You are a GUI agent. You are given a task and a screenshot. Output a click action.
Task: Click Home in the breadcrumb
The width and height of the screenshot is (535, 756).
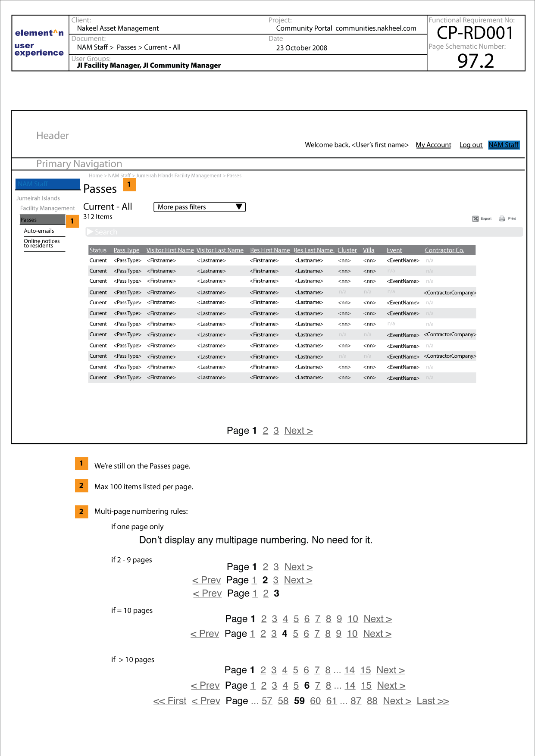pos(96,175)
